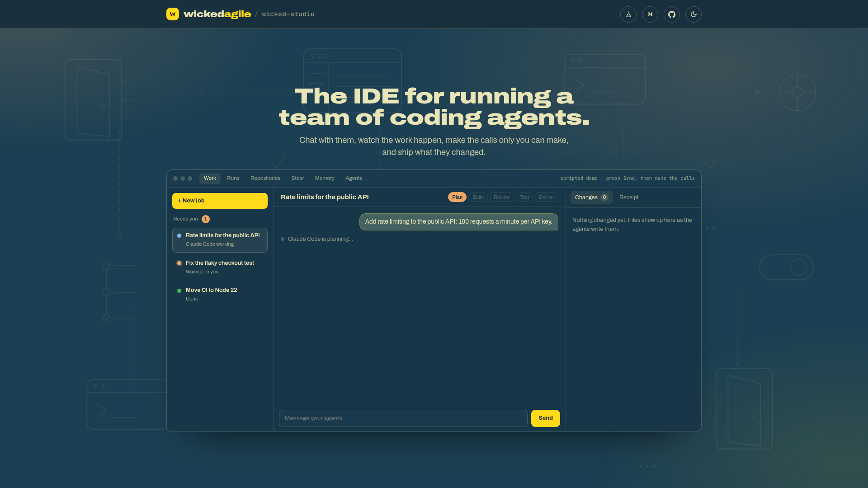This screenshot has height=488, width=868.
Task: Switch to the Changes tab
Action: coord(591,197)
